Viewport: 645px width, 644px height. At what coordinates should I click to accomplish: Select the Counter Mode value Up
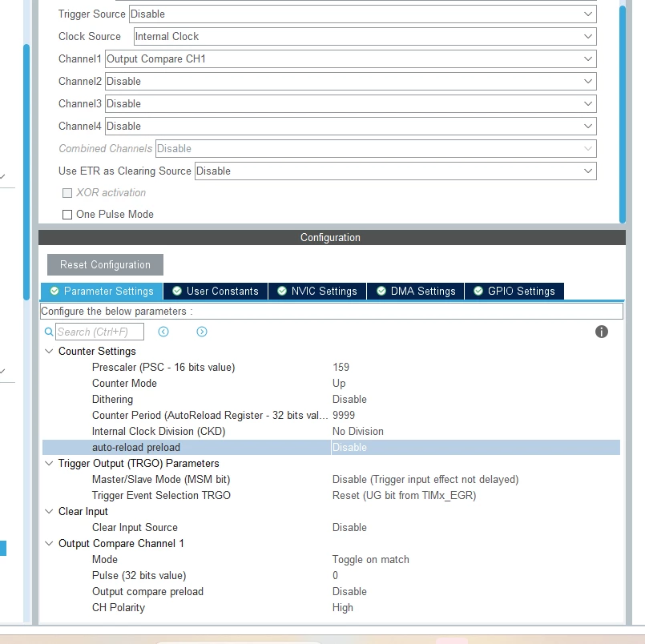point(339,383)
